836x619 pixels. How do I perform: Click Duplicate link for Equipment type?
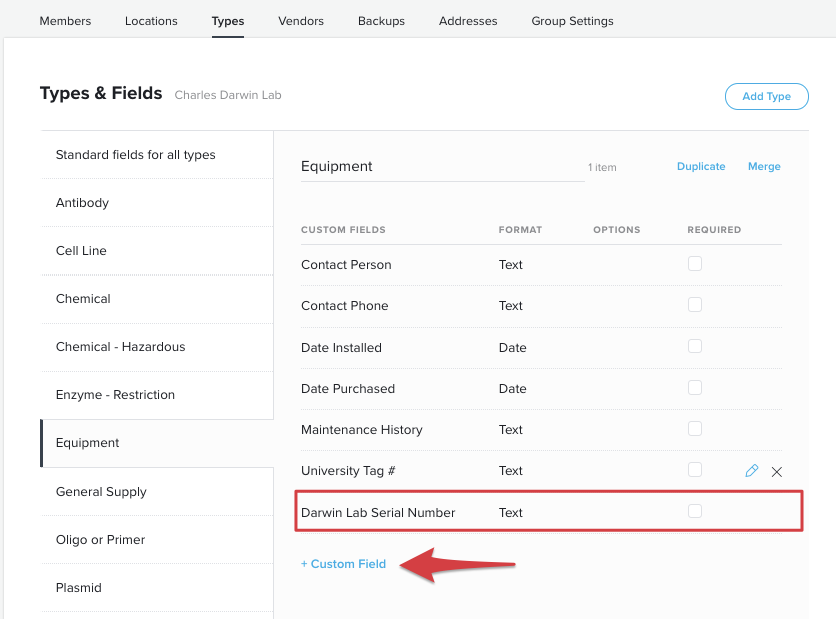click(701, 167)
